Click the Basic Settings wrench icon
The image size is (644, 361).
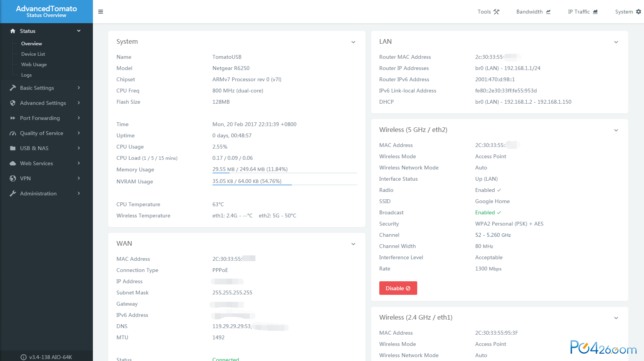(13, 88)
